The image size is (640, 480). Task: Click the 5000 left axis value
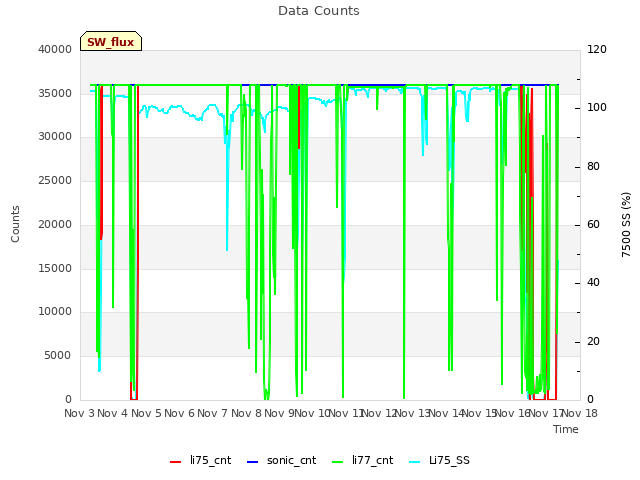pyautogui.click(x=58, y=356)
